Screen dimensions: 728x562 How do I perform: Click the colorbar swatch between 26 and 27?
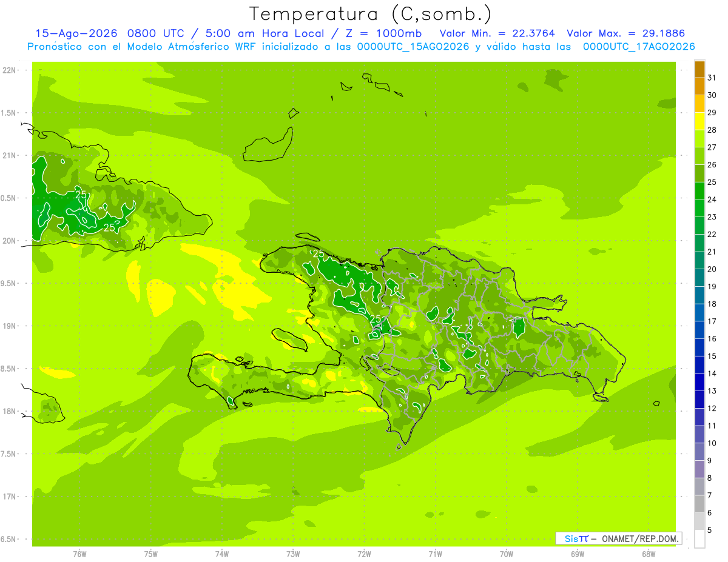click(x=699, y=156)
